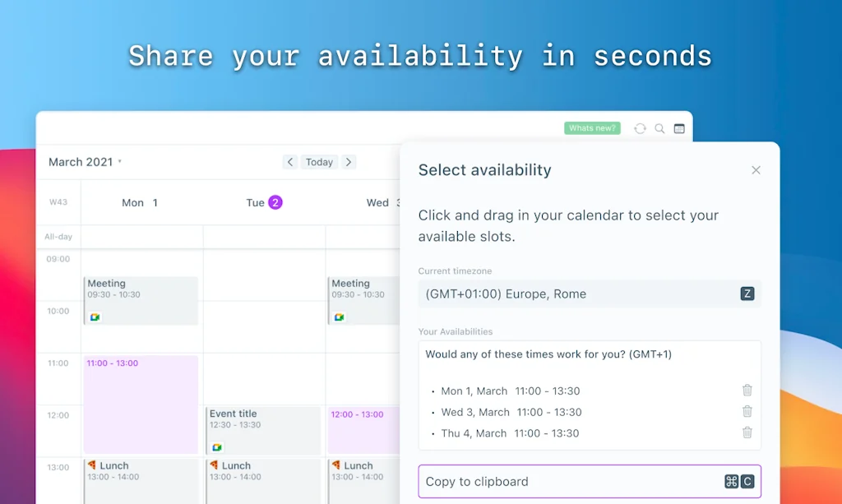Open the Whats new? badge
The width and height of the screenshot is (842, 504).
click(x=592, y=128)
